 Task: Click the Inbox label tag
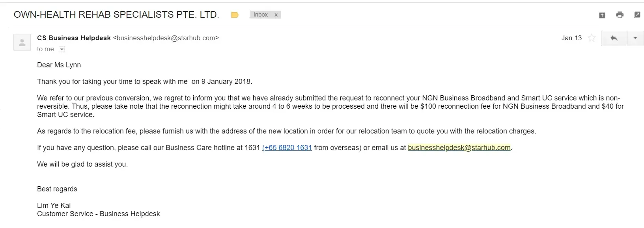click(260, 15)
